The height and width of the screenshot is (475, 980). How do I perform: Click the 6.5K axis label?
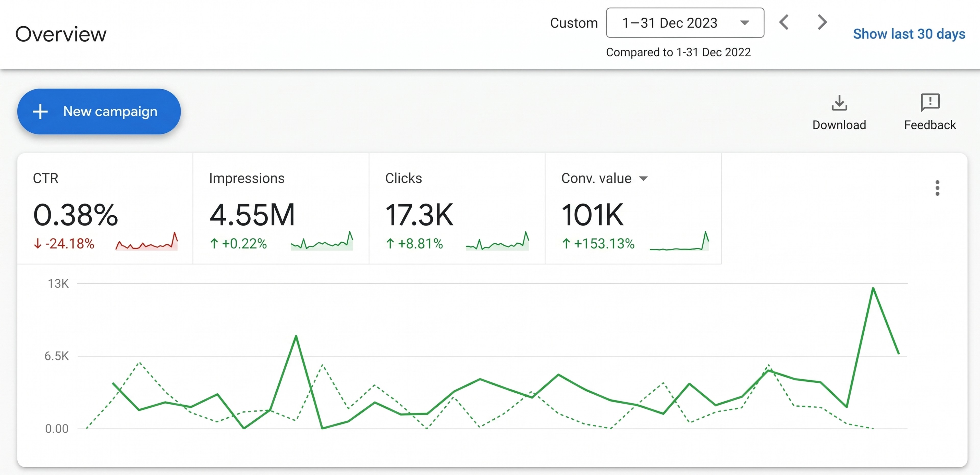(57, 356)
